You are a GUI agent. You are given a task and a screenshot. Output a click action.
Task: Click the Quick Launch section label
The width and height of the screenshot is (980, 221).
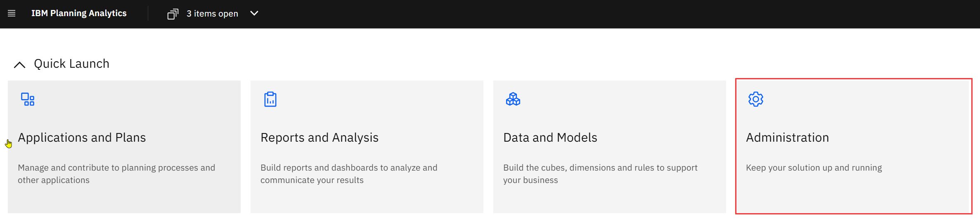point(71,64)
